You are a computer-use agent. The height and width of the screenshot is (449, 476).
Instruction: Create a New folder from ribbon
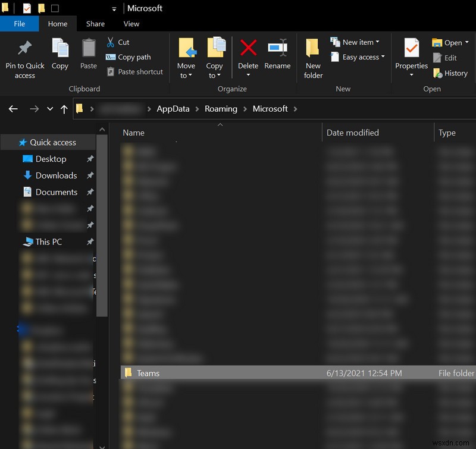tap(313, 58)
